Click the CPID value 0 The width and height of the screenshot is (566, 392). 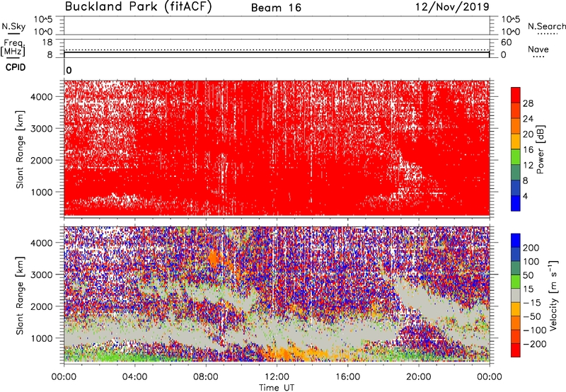coord(69,70)
